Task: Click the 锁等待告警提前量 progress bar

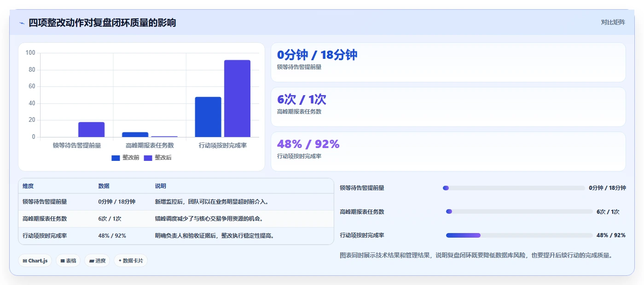Action: coord(514,188)
